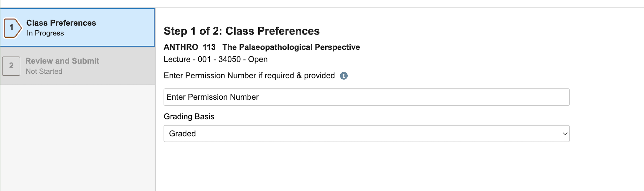Click the grayed-out step 2 indicator
The width and height of the screenshot is (644, 191).
coord(12,66)
